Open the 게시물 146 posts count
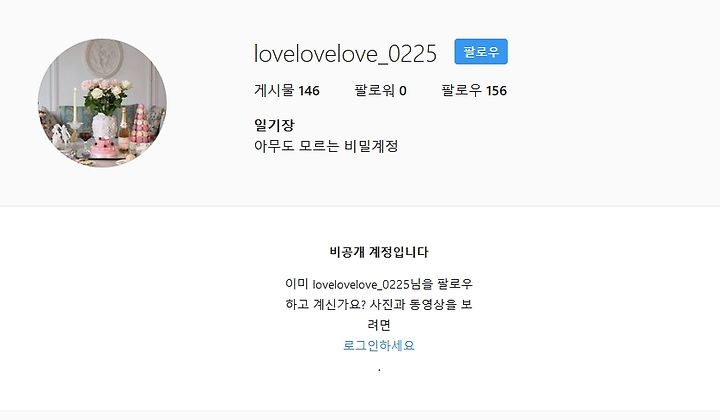The image size is (720, 420). tap(287, 90)
